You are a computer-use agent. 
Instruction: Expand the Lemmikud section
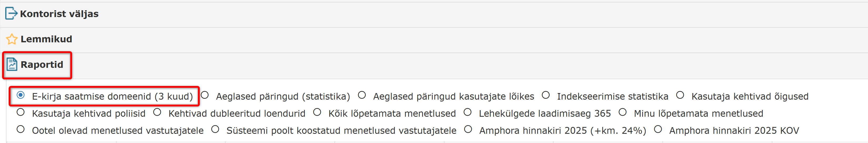[47, 39]
